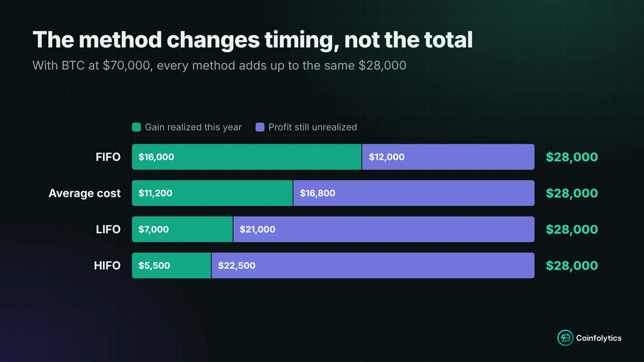Select the HIFO $5,500 green segment
Screen dimensions: 644x362
171,265
